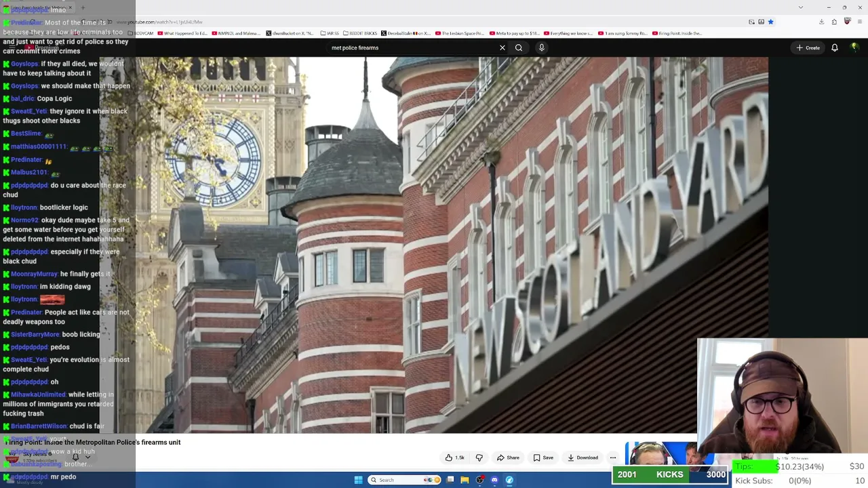Click the YouTube search magnifier button
Screen dimensions: 868x488
click(x=519, y=47)
